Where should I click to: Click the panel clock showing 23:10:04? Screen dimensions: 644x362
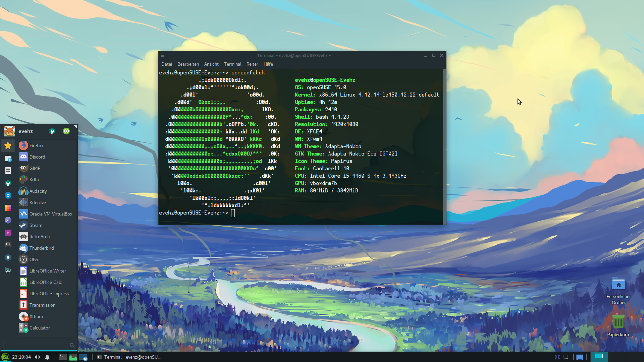(21, 357)
